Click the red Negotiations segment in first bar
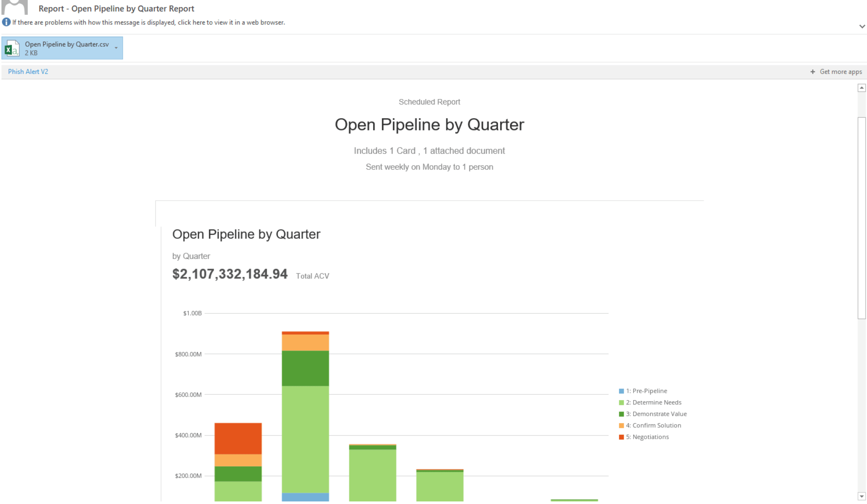 click(x=238, y=438)
